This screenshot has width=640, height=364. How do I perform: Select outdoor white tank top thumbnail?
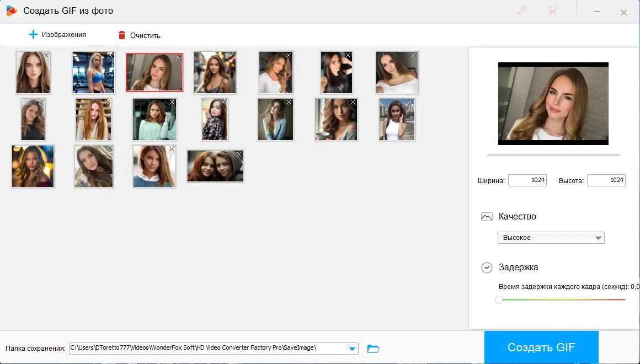397,120
